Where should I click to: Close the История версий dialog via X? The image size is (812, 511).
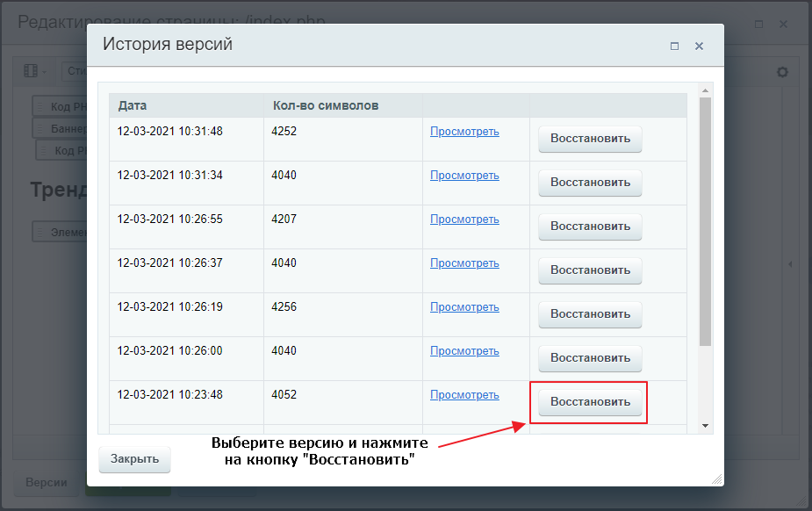[700, 46]
